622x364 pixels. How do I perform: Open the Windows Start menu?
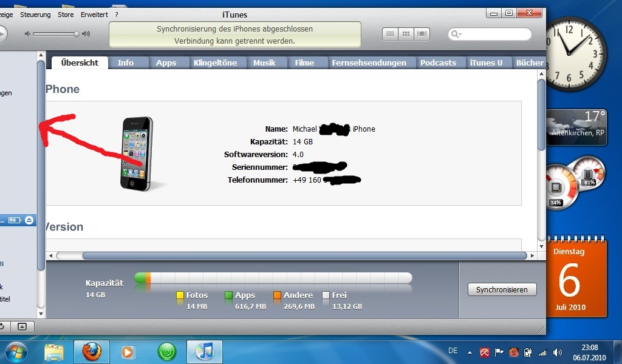(16, 351)
